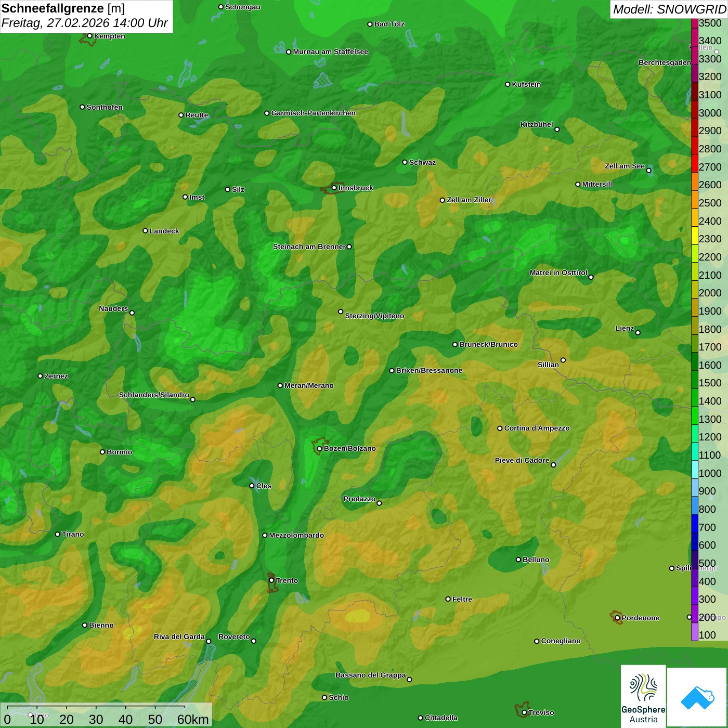Click the Innsbruck city label
This screenshot has width=728, height=728.
[x=356, y=188]
